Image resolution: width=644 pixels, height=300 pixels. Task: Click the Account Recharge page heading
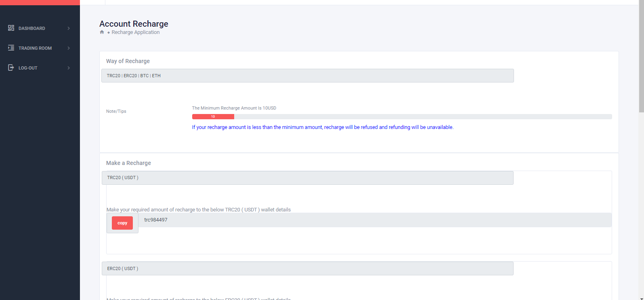point(134,24)
